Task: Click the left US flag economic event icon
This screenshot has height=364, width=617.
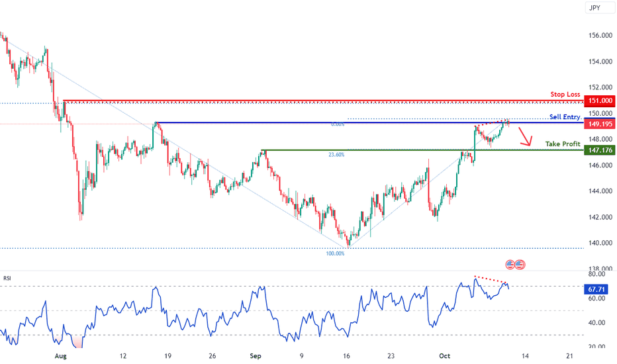Action: click(510, 265)
